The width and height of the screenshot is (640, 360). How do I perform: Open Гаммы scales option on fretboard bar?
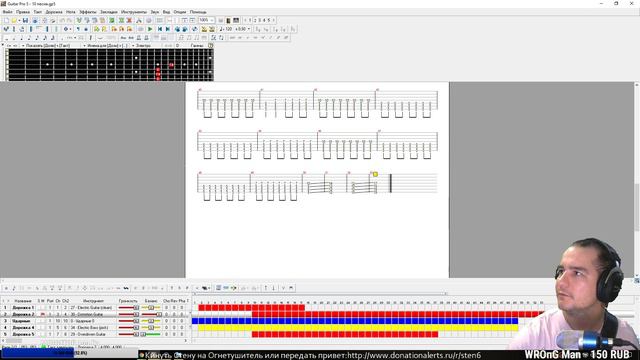point(198,46)
